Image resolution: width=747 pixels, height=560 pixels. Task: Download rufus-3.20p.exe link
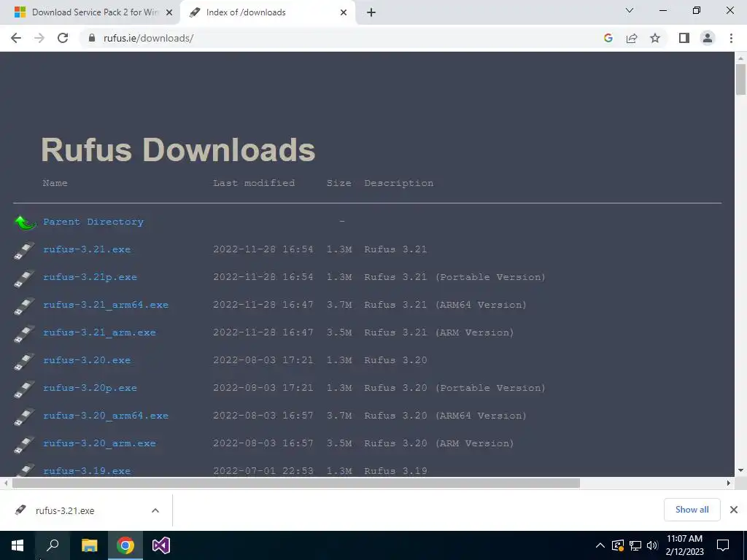(x=90, y=388)
